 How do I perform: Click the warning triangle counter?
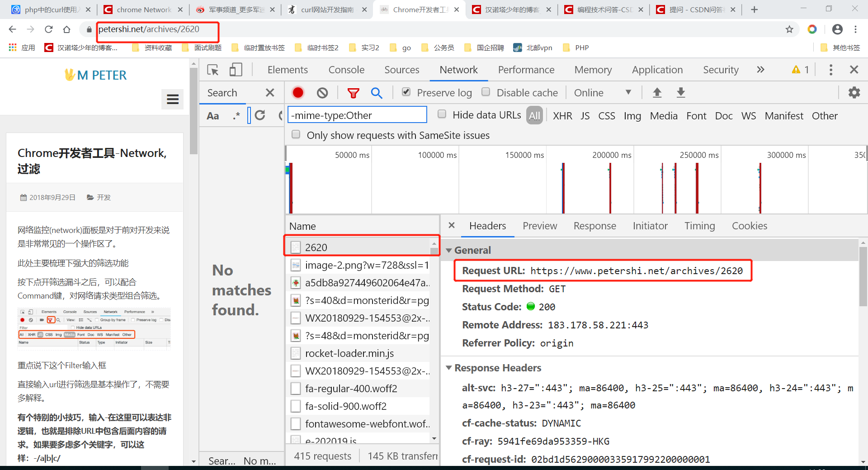[x=800, y=70]
